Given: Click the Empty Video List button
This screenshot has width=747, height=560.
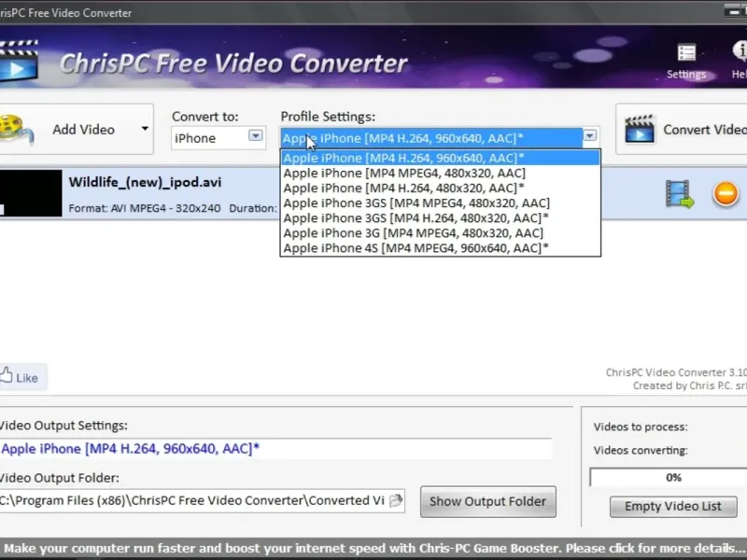Looking at the screenshot, I should coord(673,506).
